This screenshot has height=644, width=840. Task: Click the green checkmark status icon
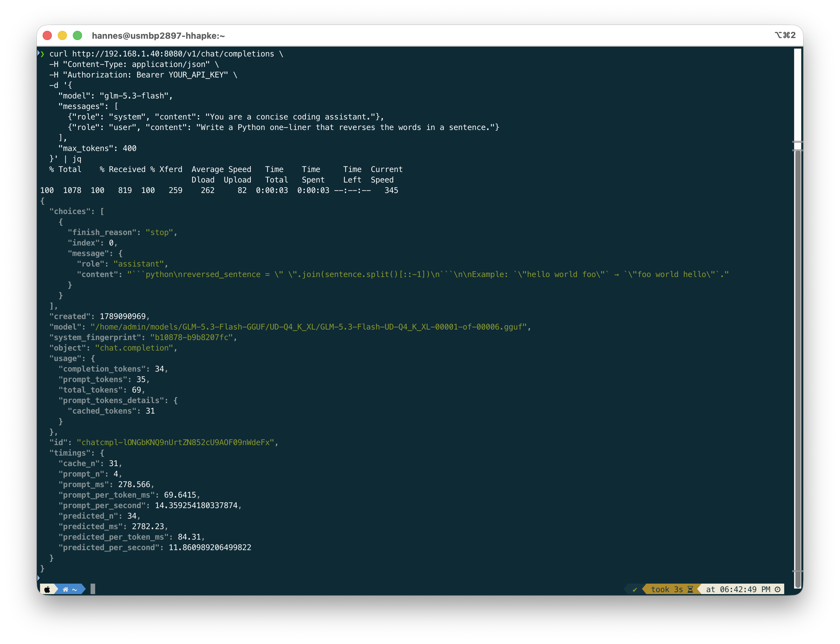coord(635,589)
